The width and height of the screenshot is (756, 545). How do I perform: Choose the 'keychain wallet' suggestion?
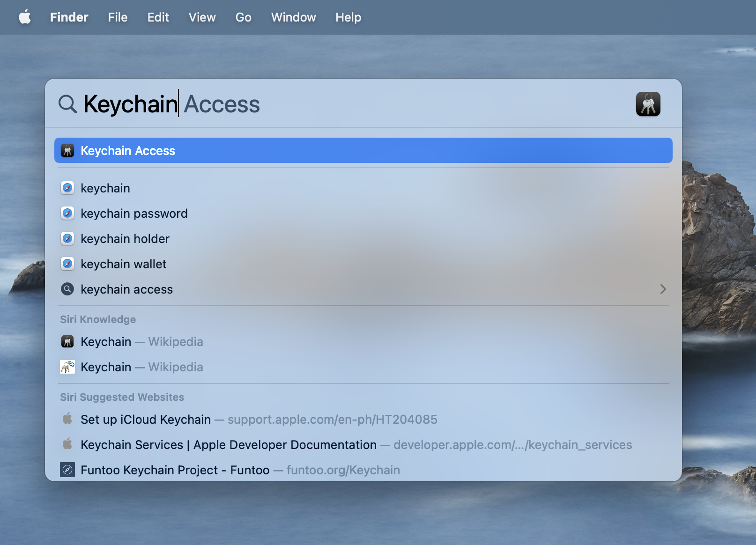click(363, 264)
